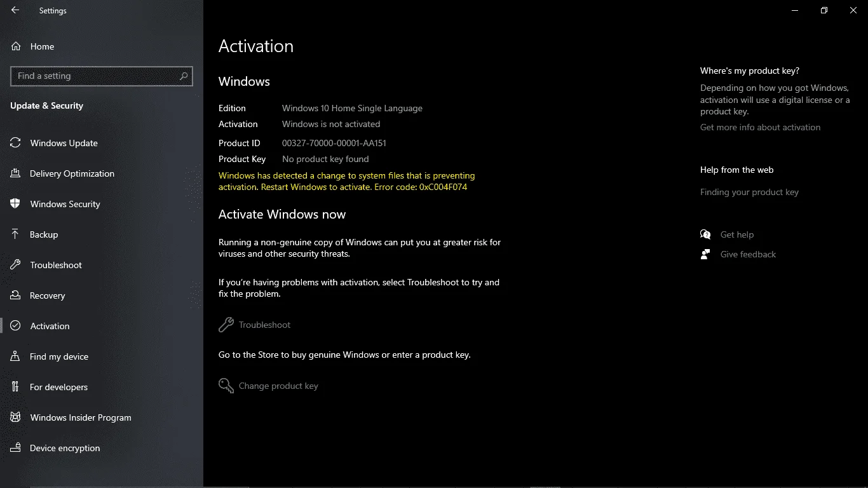Click the Product ID value 00327-70000-00001-AA151
868x488 pixels.
coord(334,143)
